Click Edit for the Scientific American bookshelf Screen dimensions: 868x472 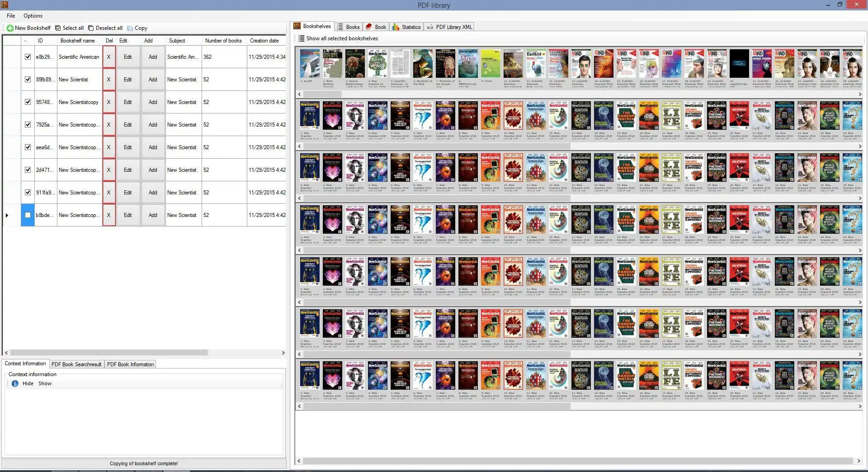point(128,57)
